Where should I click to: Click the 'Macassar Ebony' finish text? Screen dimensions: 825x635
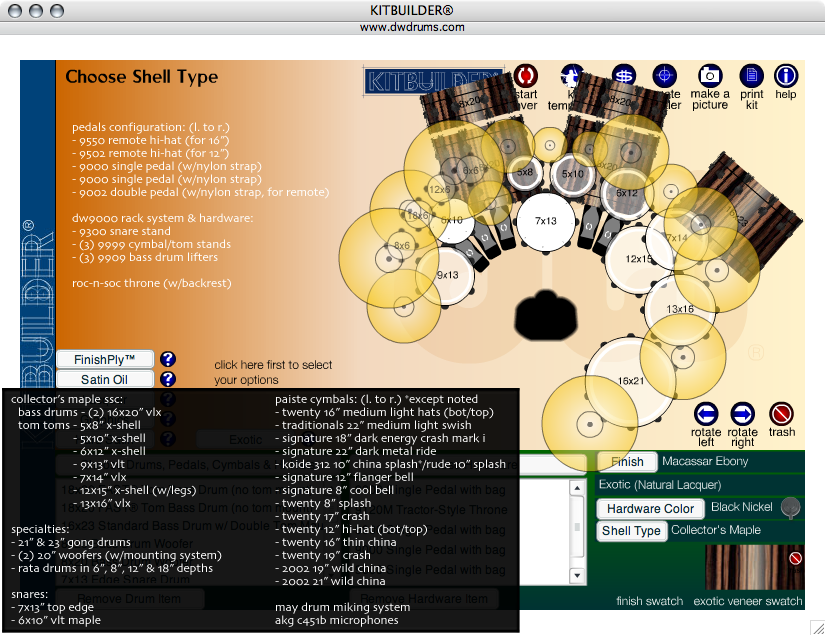click(x=705, y=461)
